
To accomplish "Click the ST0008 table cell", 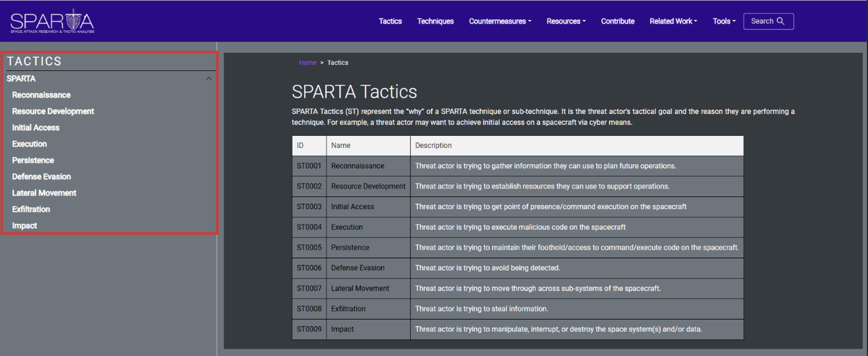I will pos(309,309).
